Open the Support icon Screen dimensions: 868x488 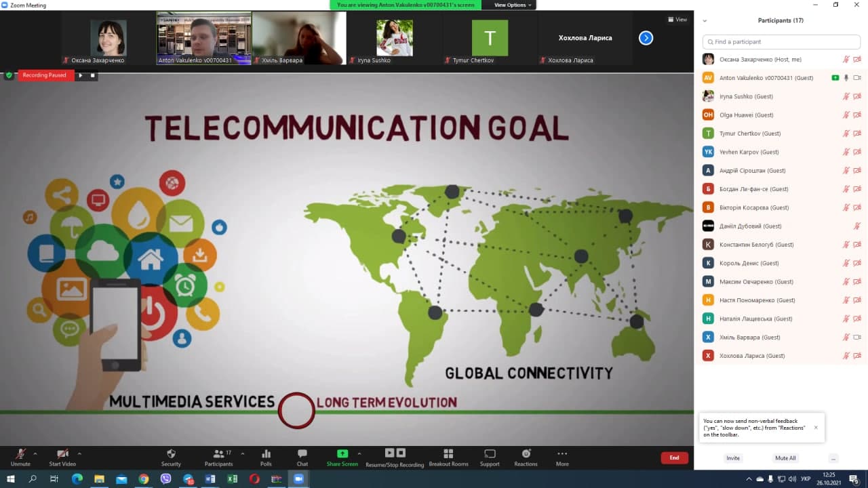[x=490, y=454]
